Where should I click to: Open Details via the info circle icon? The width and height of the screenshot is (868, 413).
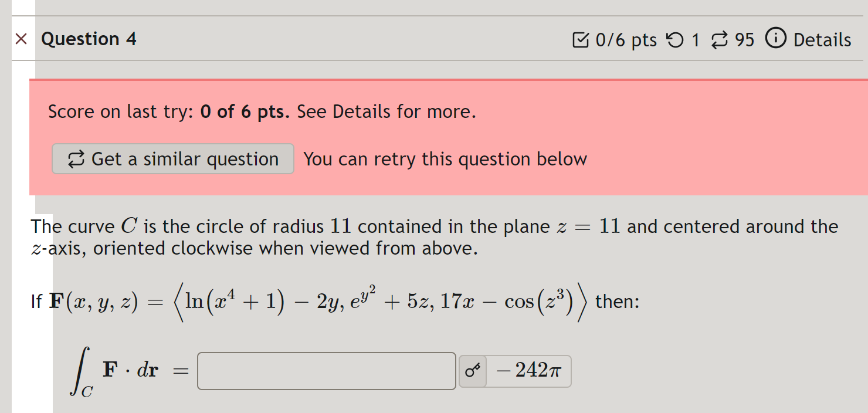(775, 39)
